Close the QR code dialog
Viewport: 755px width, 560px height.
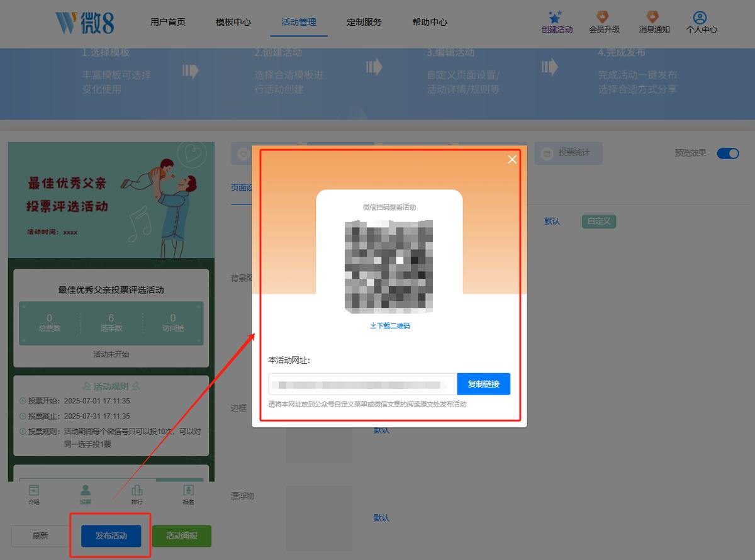[x=512, y=159]
